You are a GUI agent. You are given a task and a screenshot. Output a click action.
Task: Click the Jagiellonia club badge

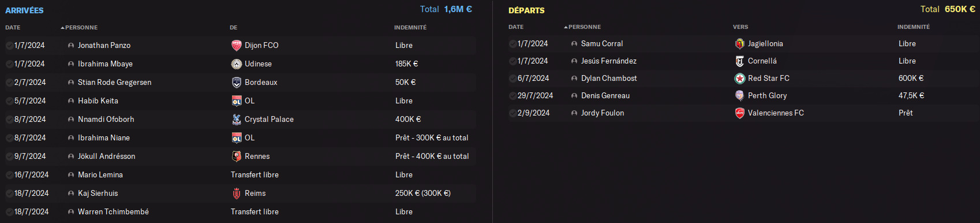739,43
